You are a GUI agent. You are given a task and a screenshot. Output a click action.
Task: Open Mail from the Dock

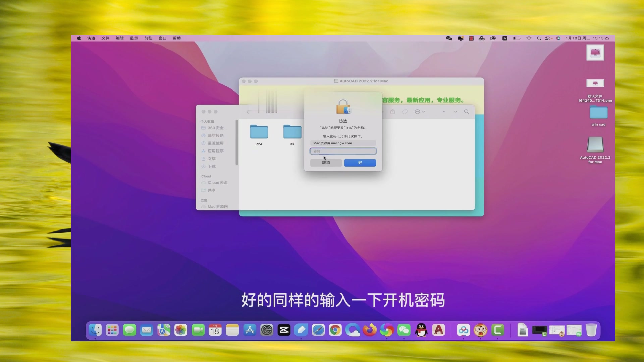(x=147, y=330)
